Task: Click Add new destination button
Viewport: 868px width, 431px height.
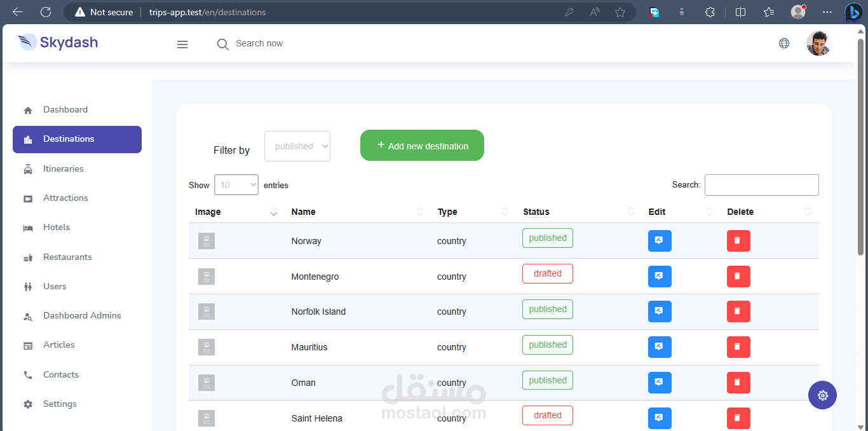Action: [422, 146]
